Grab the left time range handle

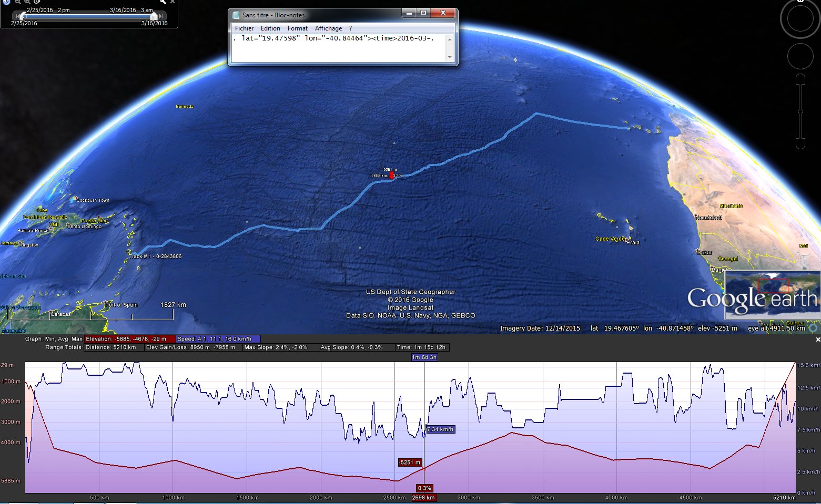(x=23, y=16)
